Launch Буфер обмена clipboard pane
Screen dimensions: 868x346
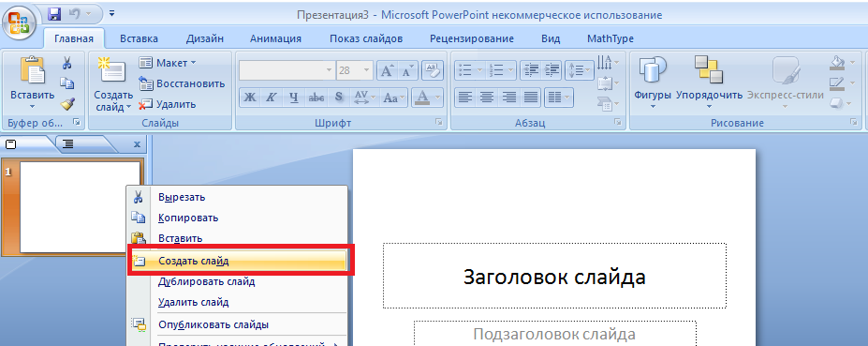[77, 123]
